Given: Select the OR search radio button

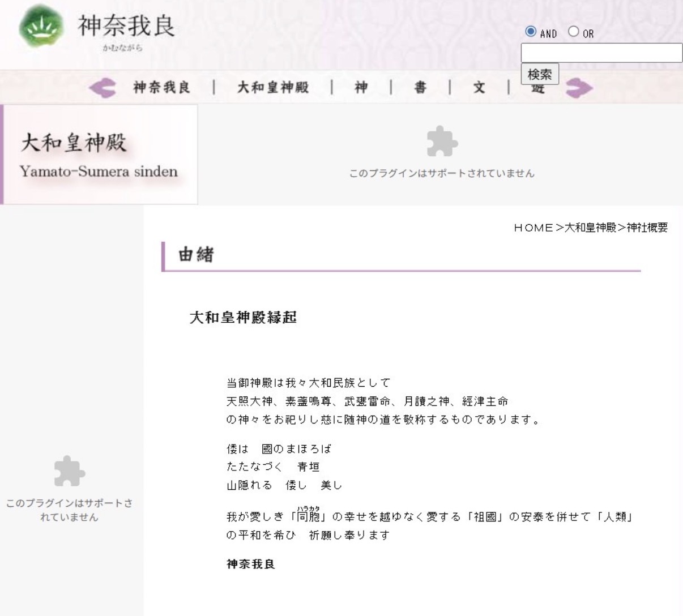Looking at the screenshot, I should coord(574,32).
